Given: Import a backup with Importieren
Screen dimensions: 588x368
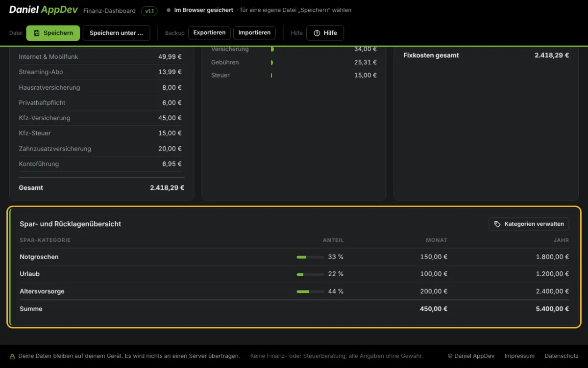Looking at the screenshot, I should click(x=254, y=33).
